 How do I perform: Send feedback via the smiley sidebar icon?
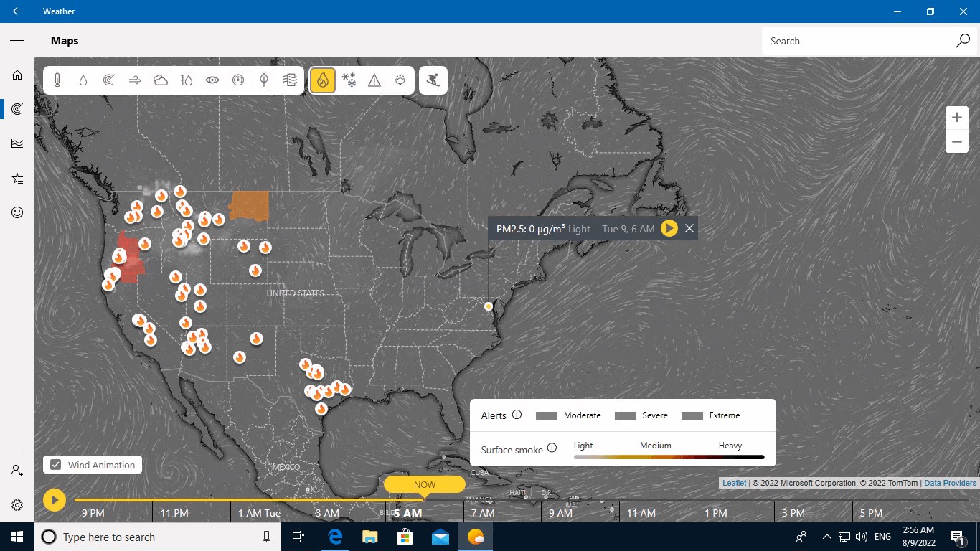(x=17, y=212)
